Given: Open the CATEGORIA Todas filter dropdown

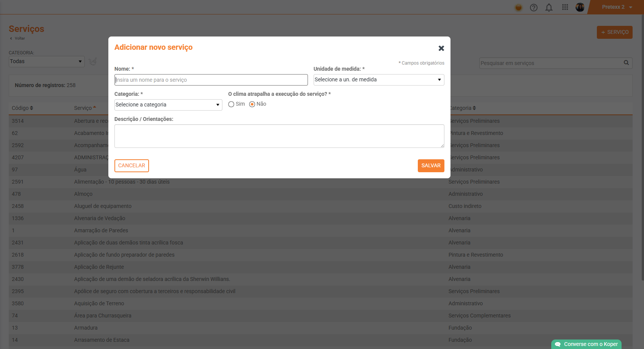Looking at the screenshot, I should 46,62.
